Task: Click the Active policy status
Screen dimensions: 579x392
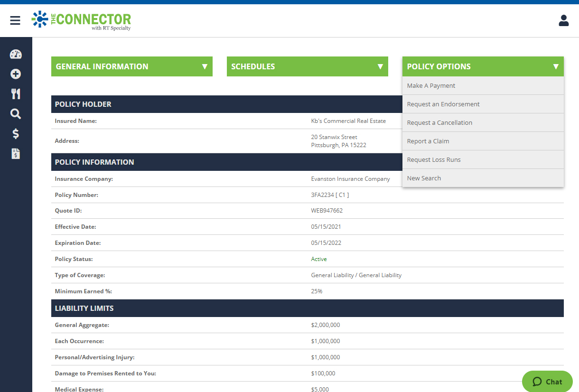Action: coord(319,259)
